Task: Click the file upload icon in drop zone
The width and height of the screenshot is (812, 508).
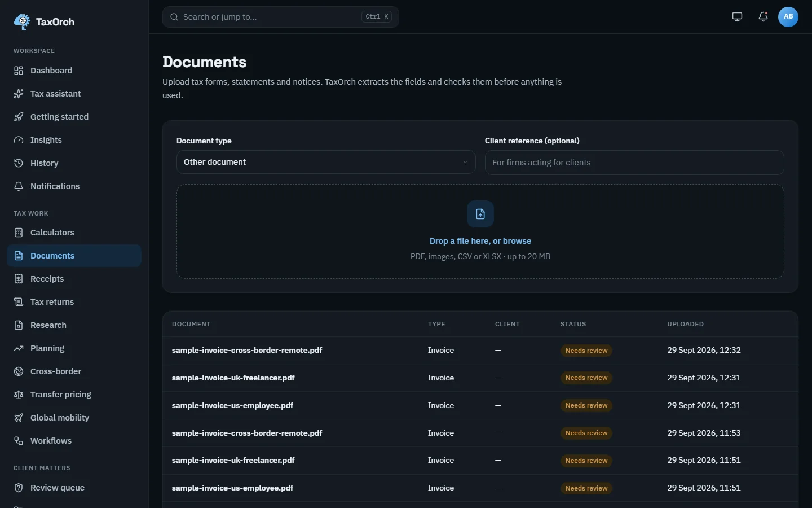Action: pyautogui.click(x=480, y=214)
